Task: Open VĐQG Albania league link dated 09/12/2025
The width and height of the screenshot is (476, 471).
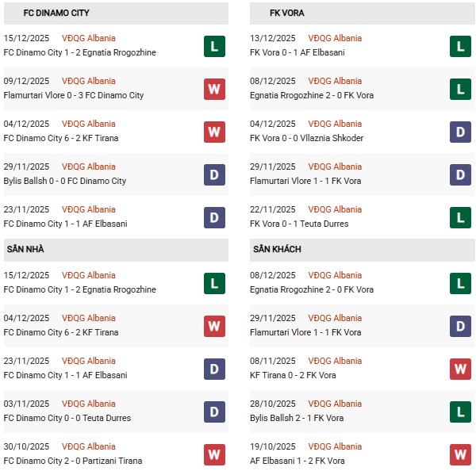Action: pyautogui.click(x=88, y=81)
